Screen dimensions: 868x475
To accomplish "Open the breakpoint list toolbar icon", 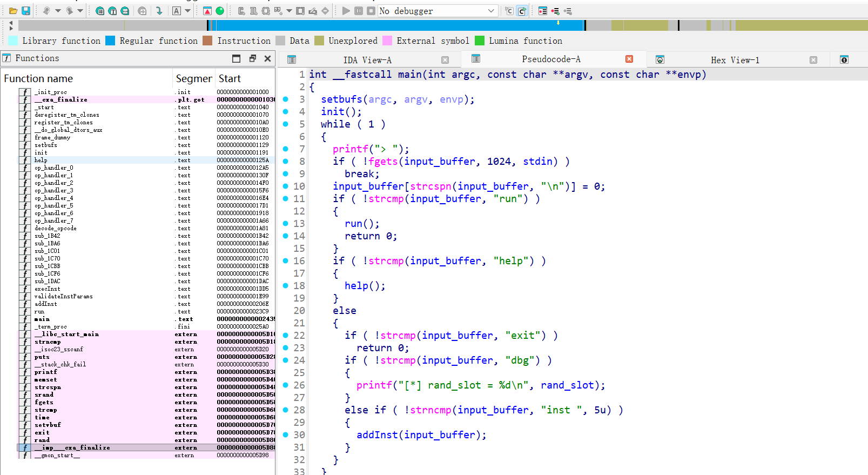I will pos(542,11).
